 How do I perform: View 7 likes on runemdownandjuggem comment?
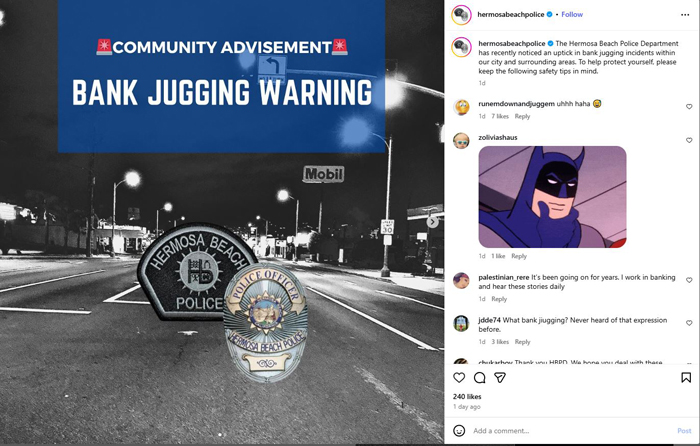500,116
